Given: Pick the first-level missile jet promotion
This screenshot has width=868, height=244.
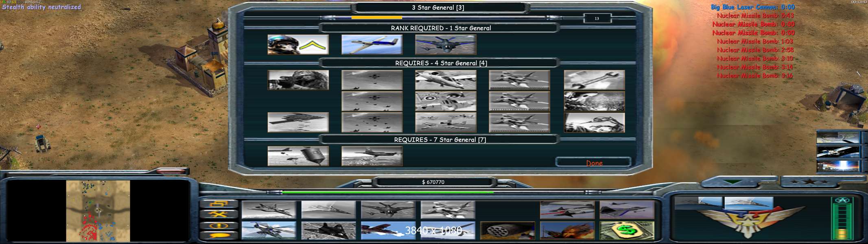Looking at the screenshot, I should click(x=519, y=80).
